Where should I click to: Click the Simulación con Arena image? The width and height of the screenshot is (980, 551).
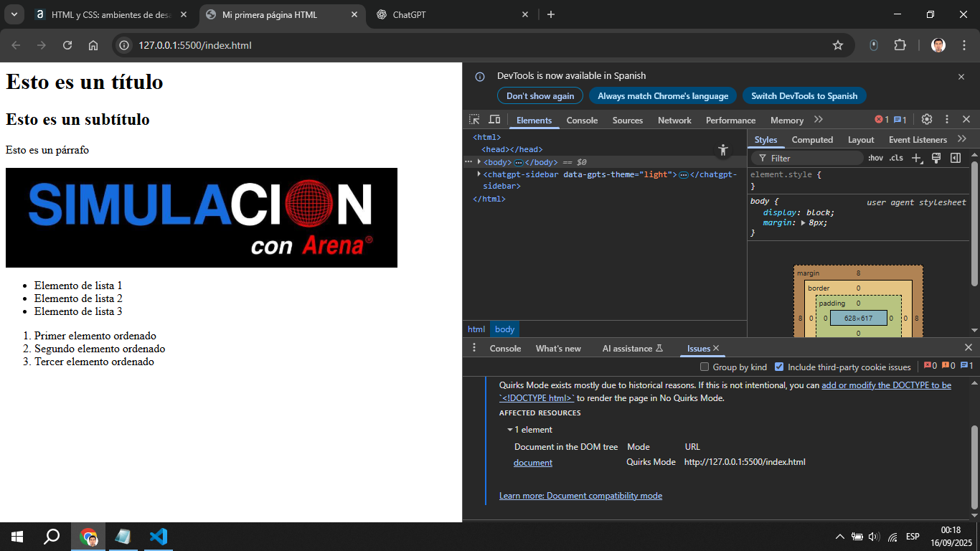pyautogui.click(x=202, y=218)
